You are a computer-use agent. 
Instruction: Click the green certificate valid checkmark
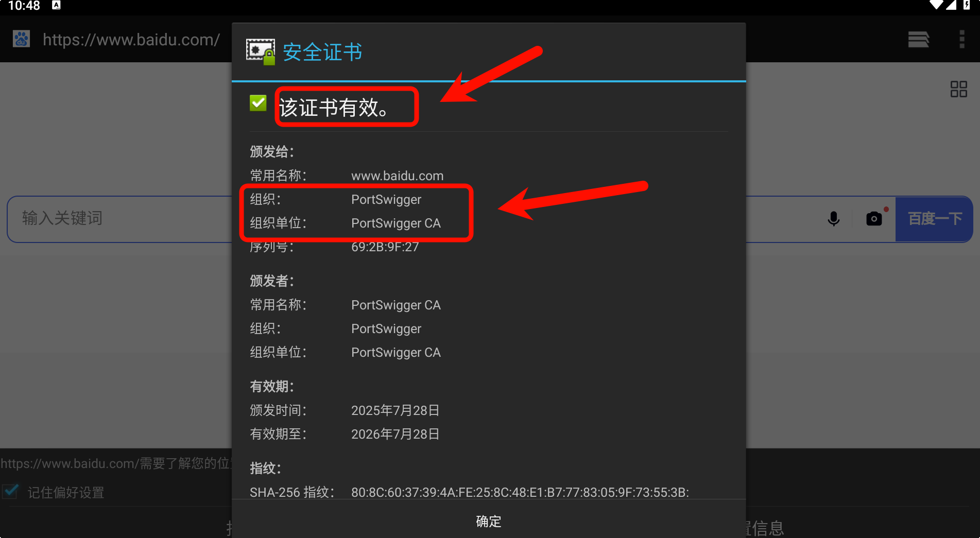pyautogui.click(x=258, y=103)
